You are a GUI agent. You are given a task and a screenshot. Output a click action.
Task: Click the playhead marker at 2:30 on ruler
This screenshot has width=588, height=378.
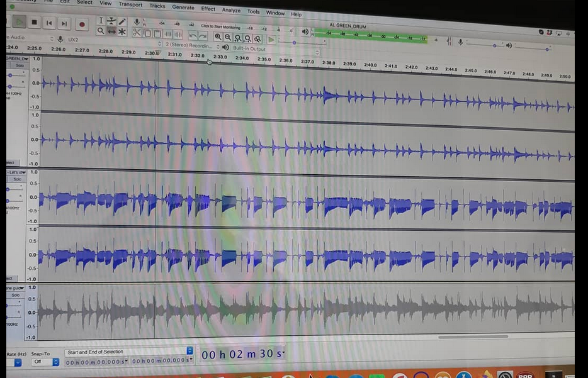pos(158,53)
